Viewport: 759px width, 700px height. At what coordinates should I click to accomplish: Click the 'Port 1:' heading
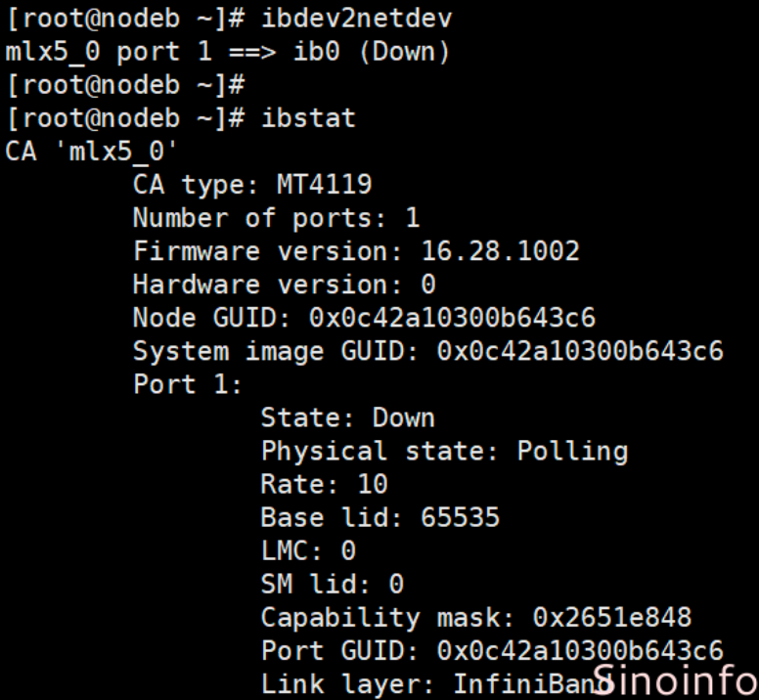[x=188, y=384]
